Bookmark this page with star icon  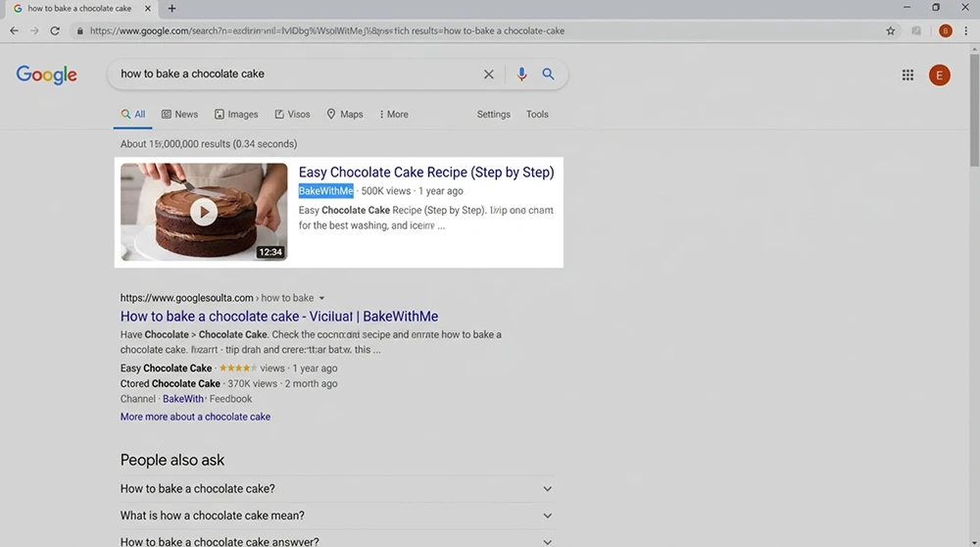891,30
